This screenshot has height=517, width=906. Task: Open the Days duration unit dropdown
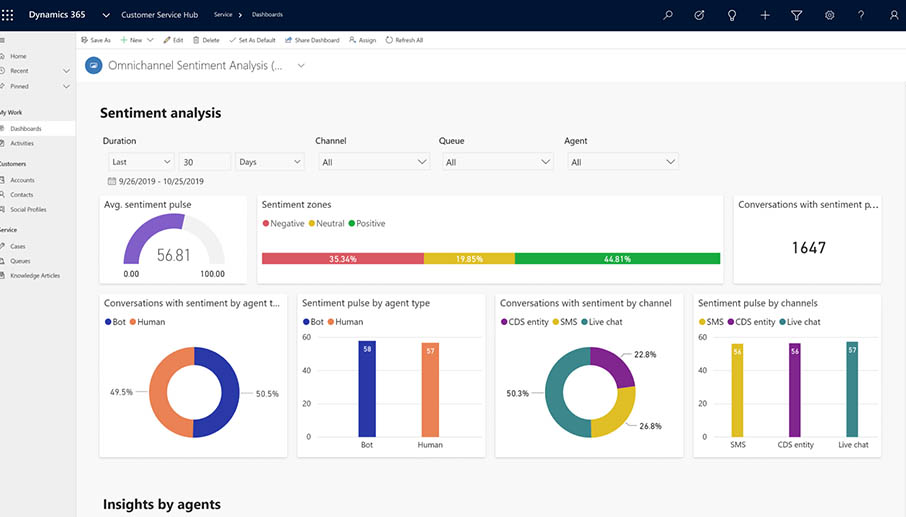269,162
